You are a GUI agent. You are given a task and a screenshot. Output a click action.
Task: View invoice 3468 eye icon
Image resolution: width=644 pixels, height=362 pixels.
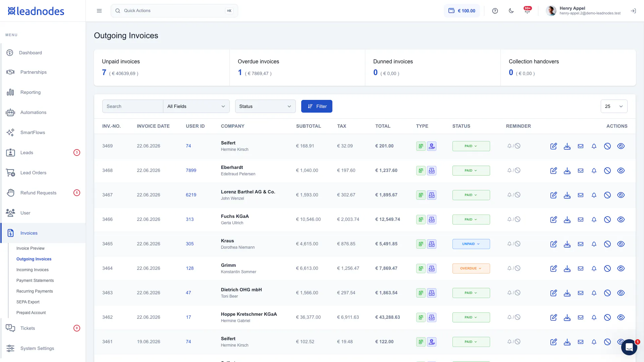tap(621, 171)
